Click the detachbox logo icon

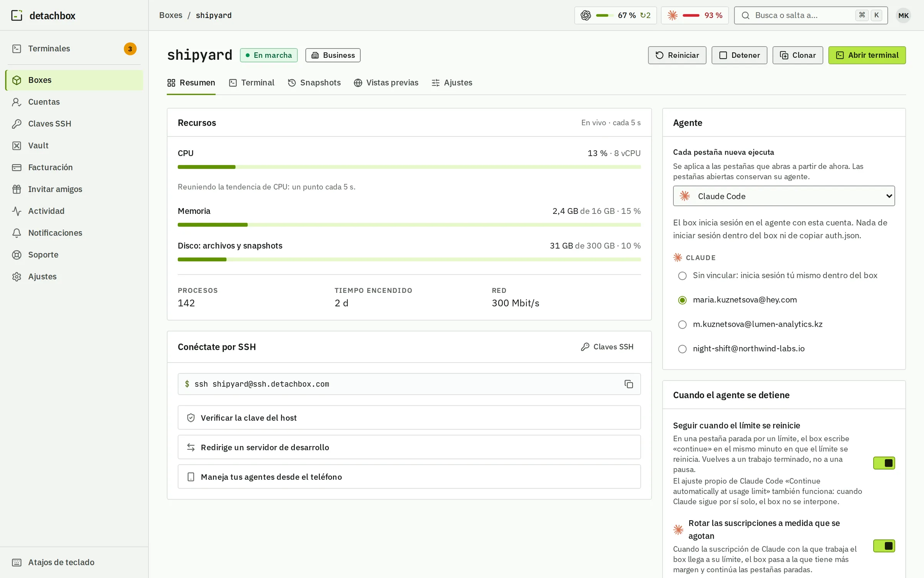coord(17,15)
